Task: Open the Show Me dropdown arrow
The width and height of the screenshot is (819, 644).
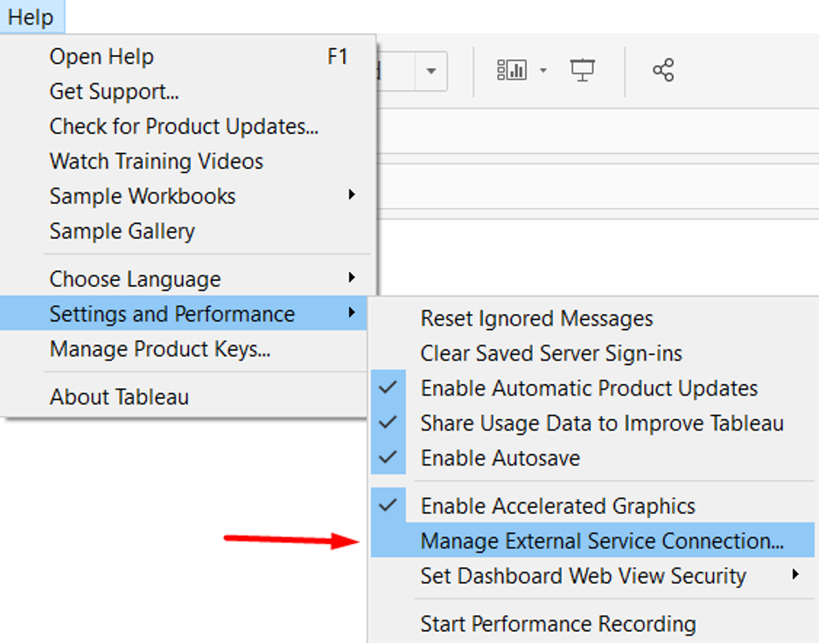Action: coord(543,71)
